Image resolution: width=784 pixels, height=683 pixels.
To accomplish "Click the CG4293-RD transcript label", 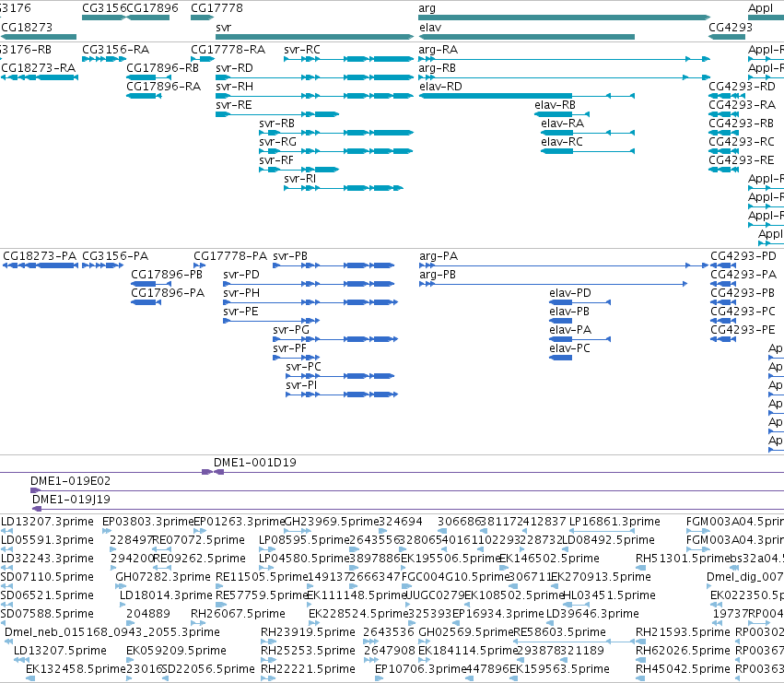I will pos(742,87).
